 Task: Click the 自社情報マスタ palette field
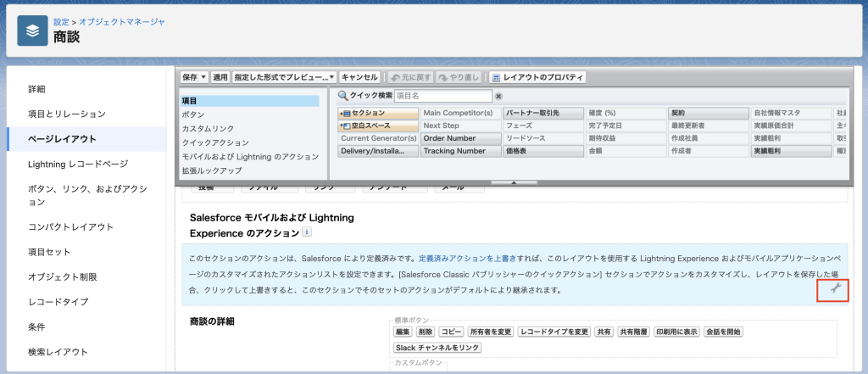click(x=791, y=113)
